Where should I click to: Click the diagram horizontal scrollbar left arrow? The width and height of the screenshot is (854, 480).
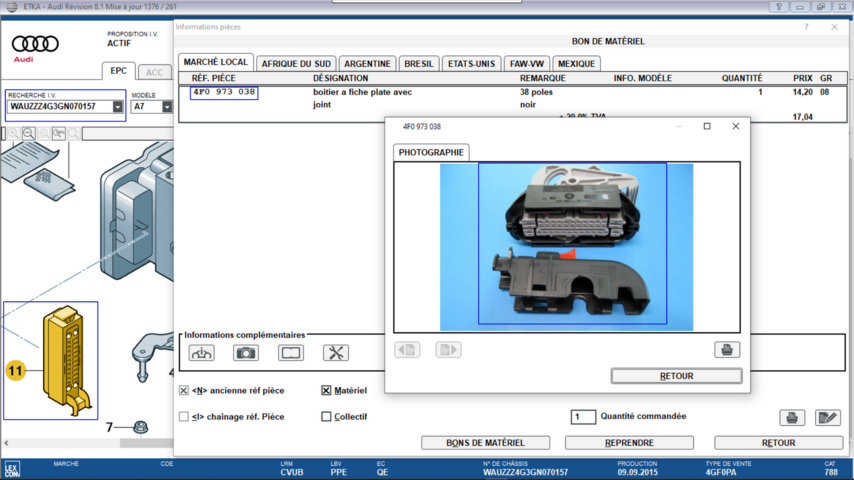6,443
